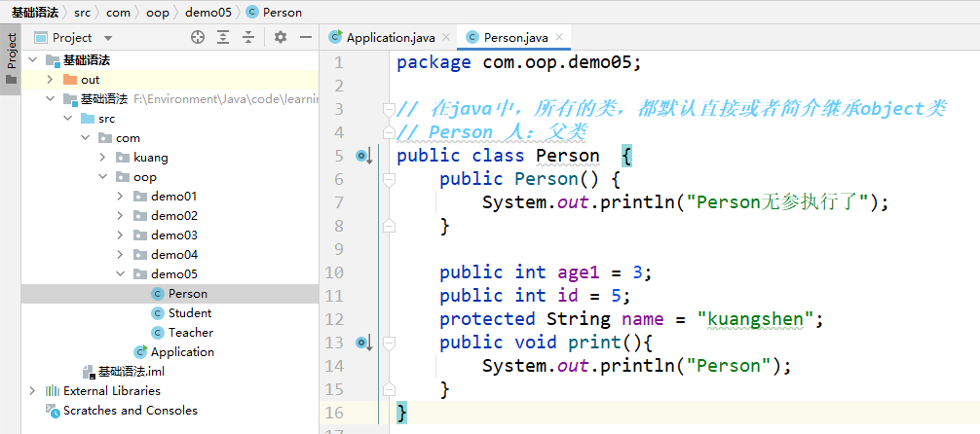Open Project panel settings gear
The image size is (980, 434).
click(x=280, y=38)
